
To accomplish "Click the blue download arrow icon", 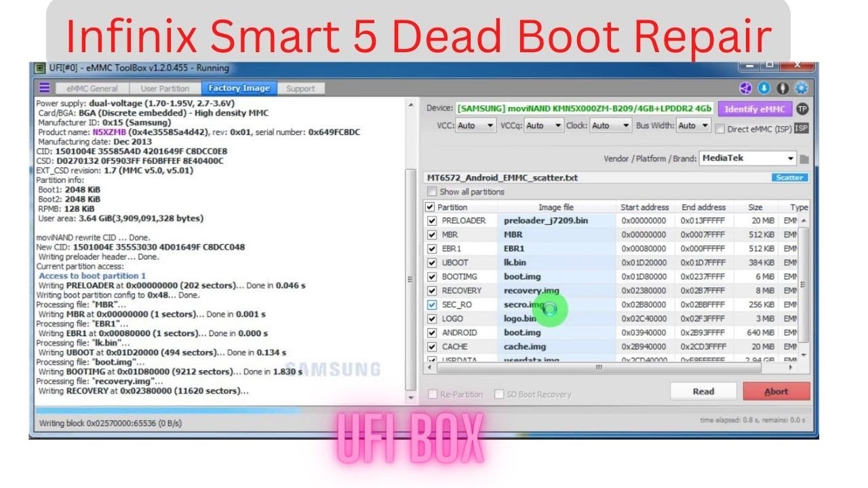I will [x=764, y=88].
